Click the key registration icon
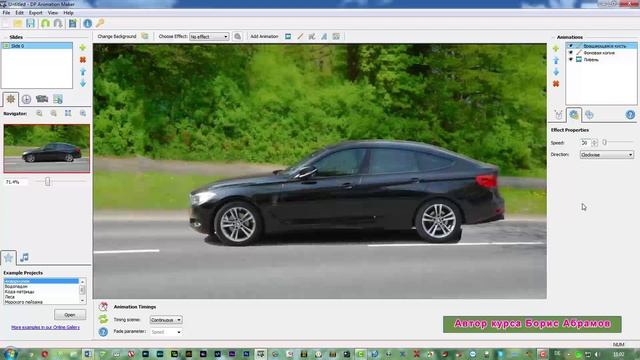 [100, 23]
